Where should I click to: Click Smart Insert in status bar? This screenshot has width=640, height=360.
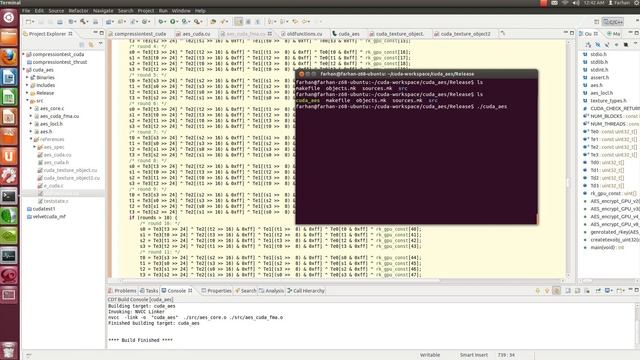click(x=473, y=355)
